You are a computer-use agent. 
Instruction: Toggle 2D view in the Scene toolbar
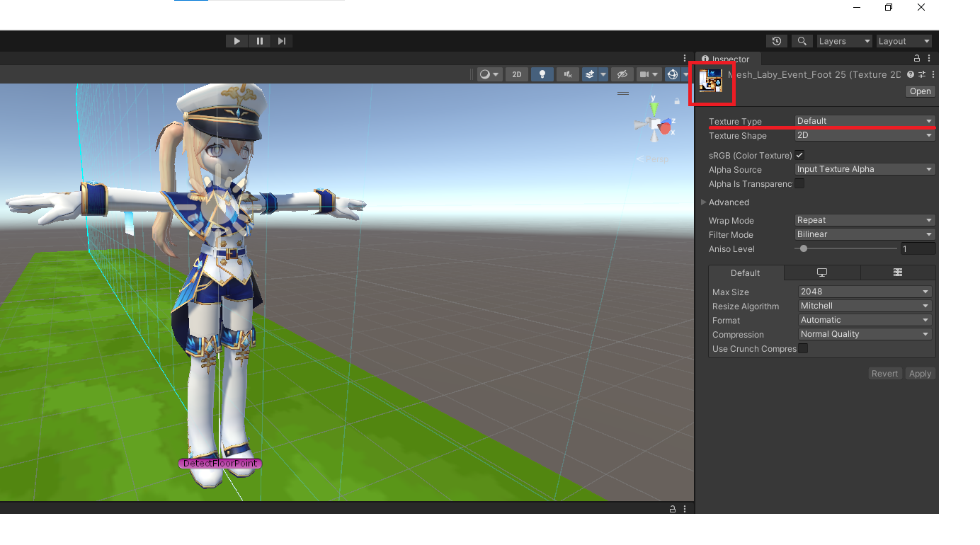[517, 74]
